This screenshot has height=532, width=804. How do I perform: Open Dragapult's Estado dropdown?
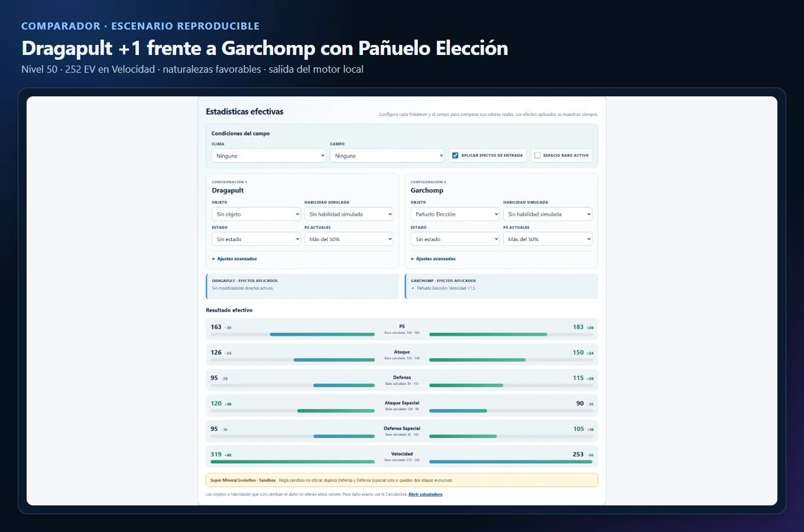click(x=256, y=239)
